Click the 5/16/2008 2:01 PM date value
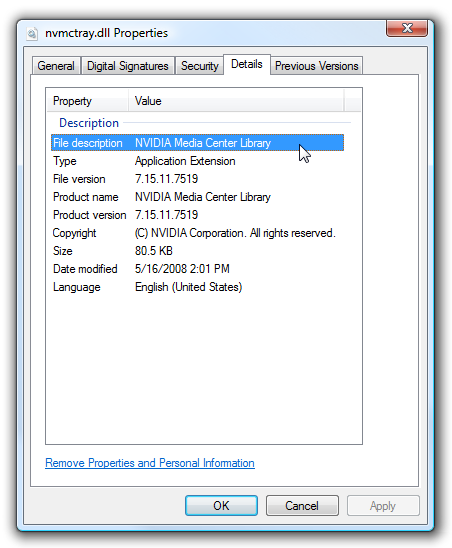 182,269
